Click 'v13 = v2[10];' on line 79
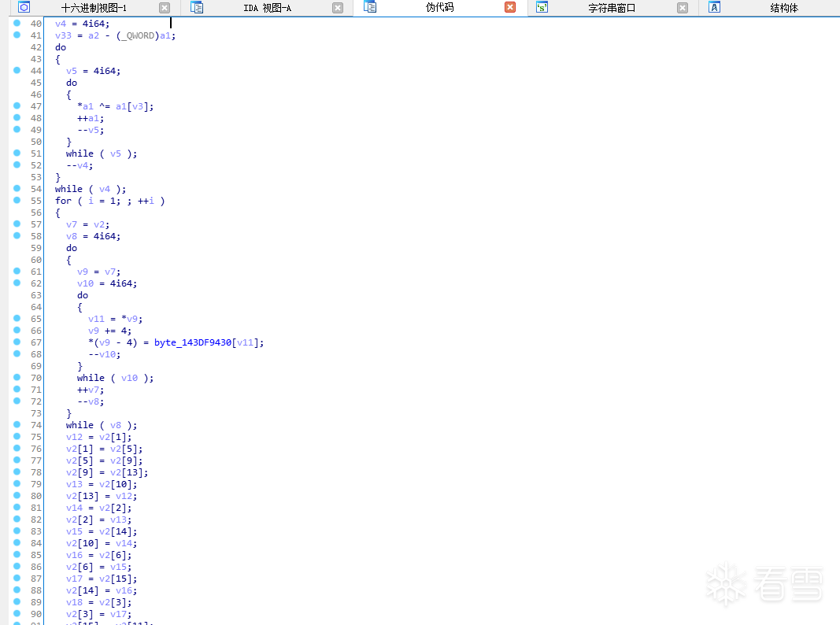Screen dimensions: 840x625 (102, 484)
